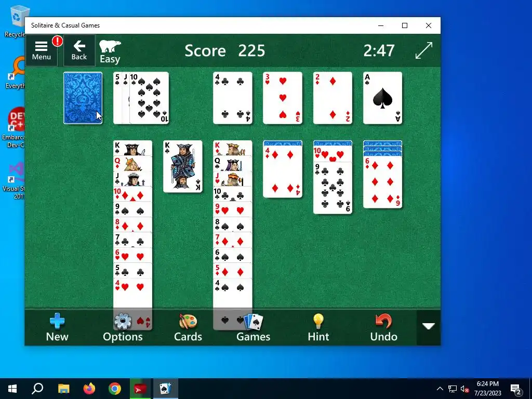
Task: Click the 3 of hearts foundation pile
Action: click(x=282, y=98)
